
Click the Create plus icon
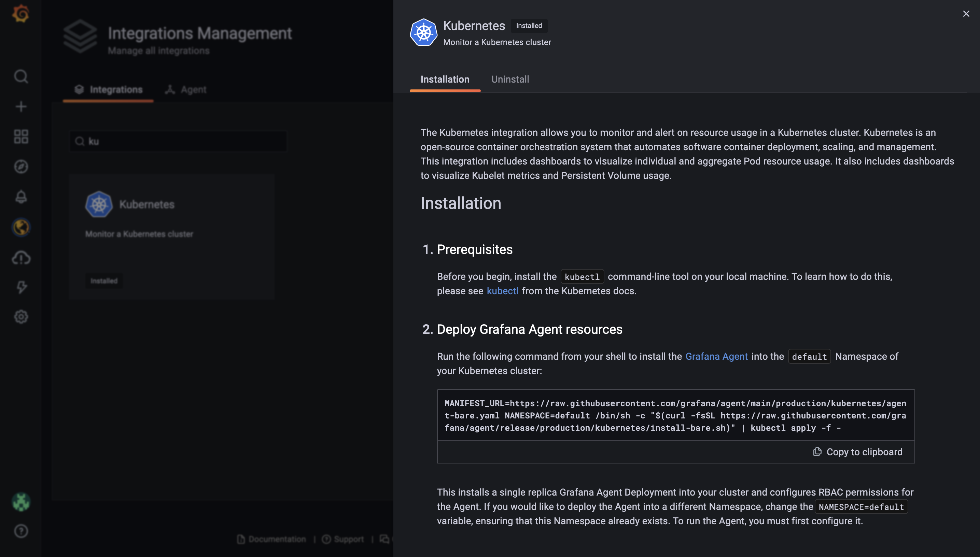pos(21,106)
